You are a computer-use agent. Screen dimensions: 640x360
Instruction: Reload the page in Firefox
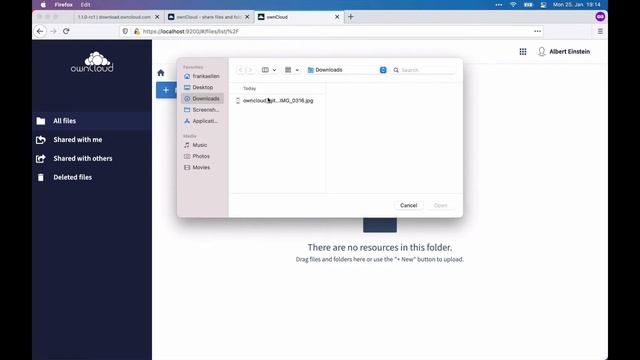(66, 31)
